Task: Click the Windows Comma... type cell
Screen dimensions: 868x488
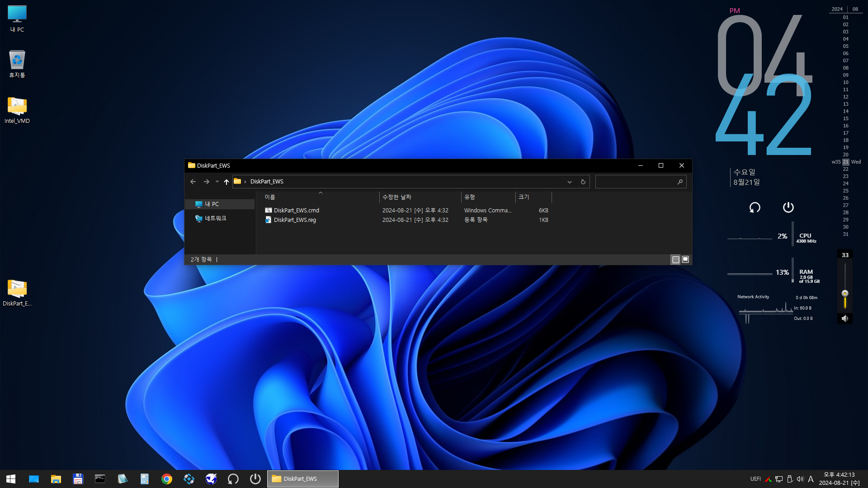Action: [488, 211]
